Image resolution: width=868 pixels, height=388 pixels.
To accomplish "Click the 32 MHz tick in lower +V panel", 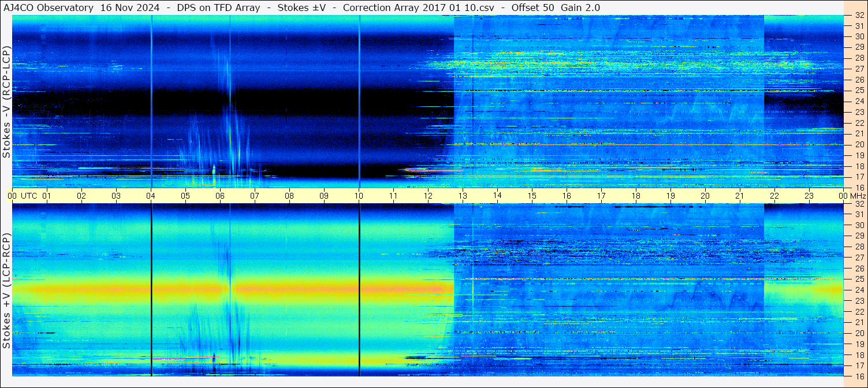I will click(x=859, y=204).
